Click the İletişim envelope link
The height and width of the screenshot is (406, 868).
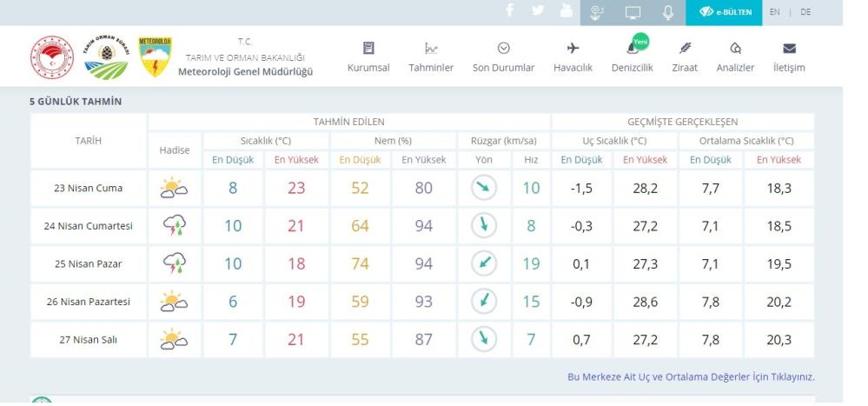(789, 57)
